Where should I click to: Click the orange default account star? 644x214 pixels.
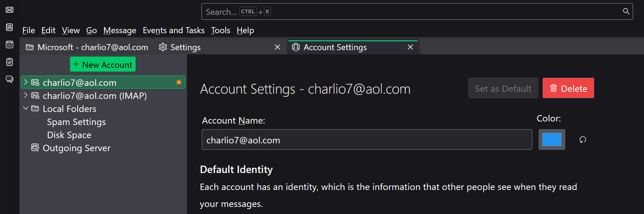click(x=179, y=82)
